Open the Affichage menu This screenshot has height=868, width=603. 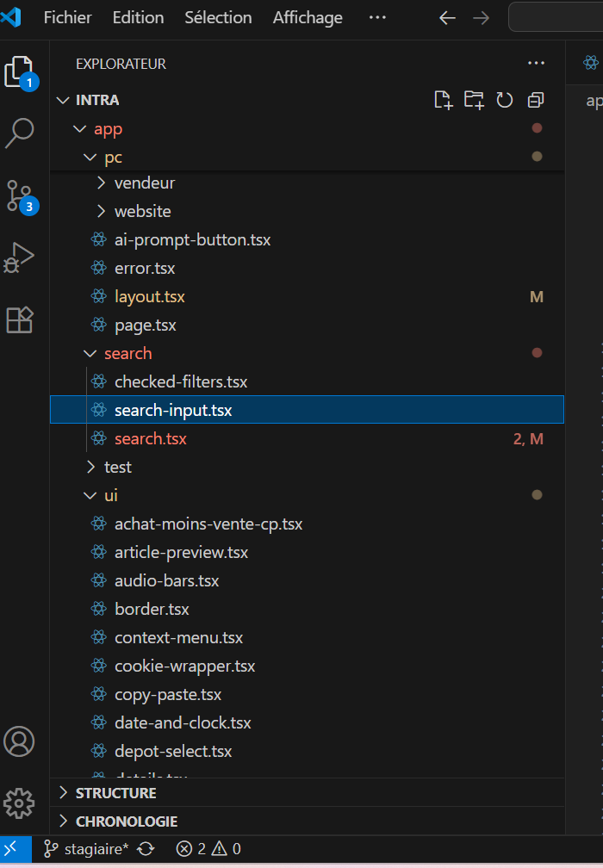coord(307,17)
